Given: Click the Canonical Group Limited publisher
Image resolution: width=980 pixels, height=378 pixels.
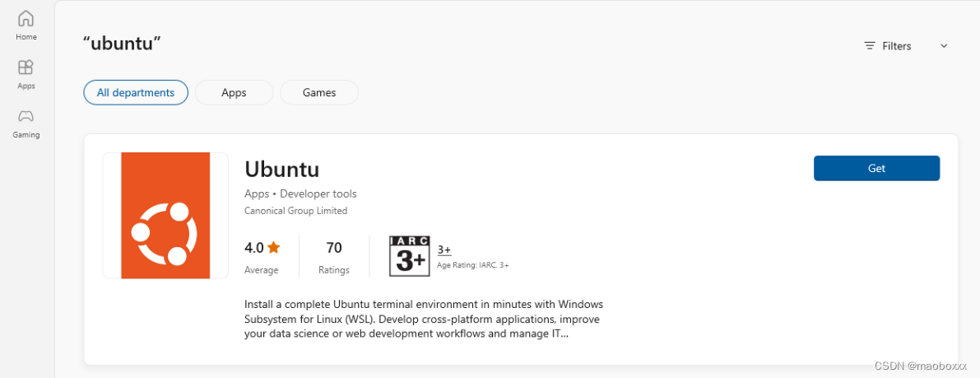Looking at the screenshot, I should tap(295, 211).
